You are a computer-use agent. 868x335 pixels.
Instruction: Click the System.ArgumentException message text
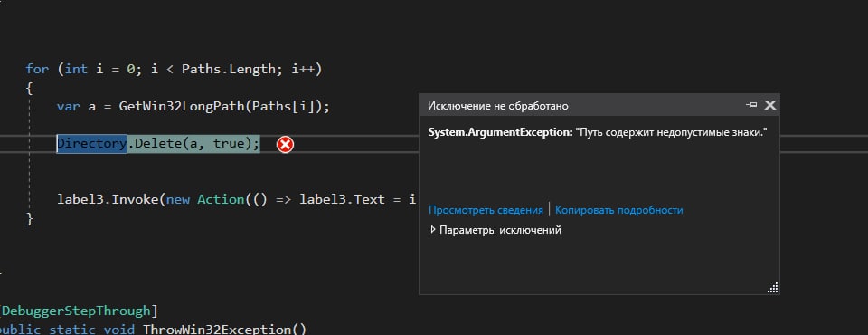[x=598, y=133]
